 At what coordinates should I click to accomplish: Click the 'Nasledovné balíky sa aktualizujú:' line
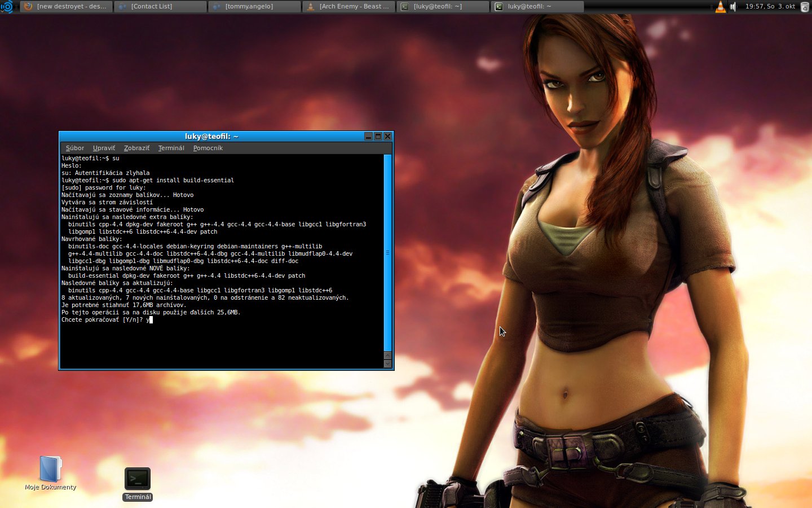click(117, 283)
